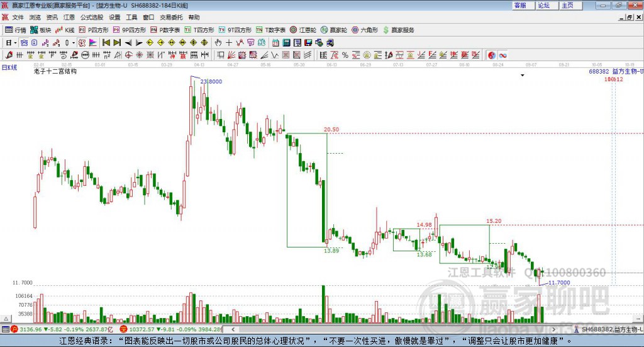Click the black right arrow icon

click(139, 43)
